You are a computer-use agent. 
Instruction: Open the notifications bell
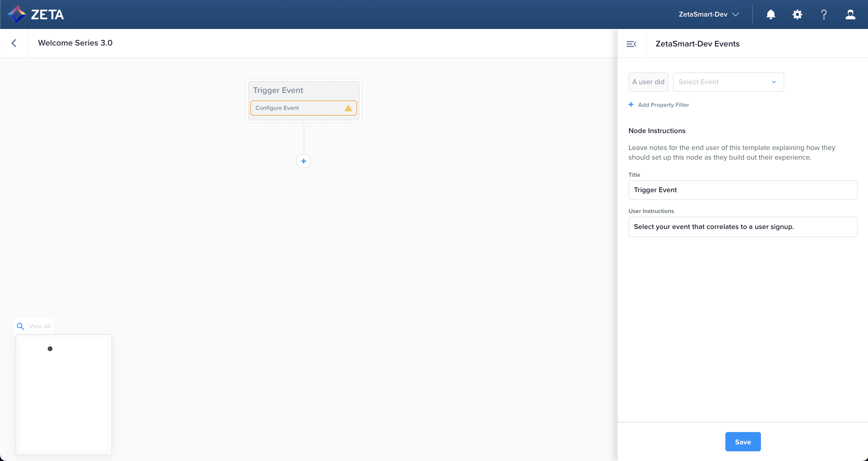[771, 14]
